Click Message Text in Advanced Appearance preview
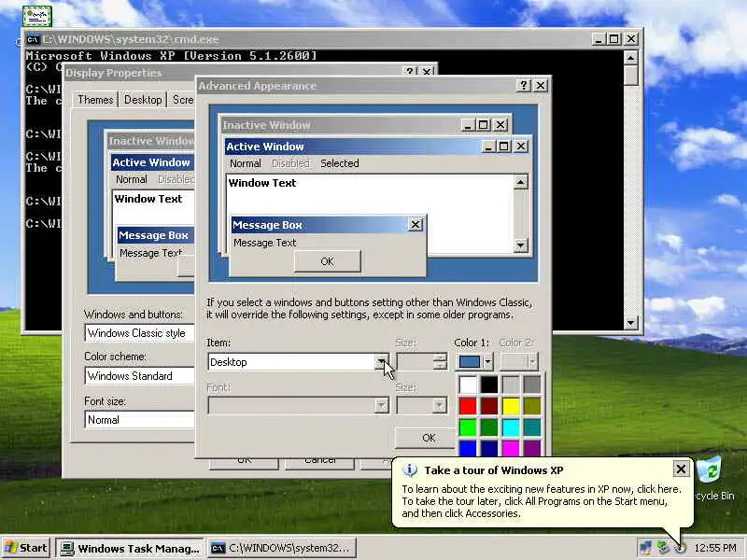The image size is (747, 560). [265, 243]
